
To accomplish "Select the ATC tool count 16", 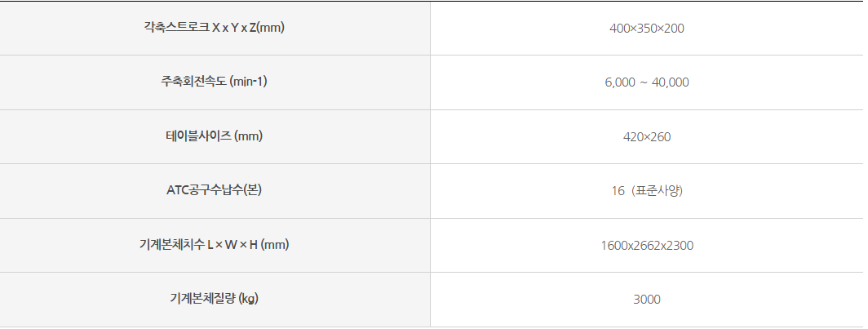I will 618,191.
